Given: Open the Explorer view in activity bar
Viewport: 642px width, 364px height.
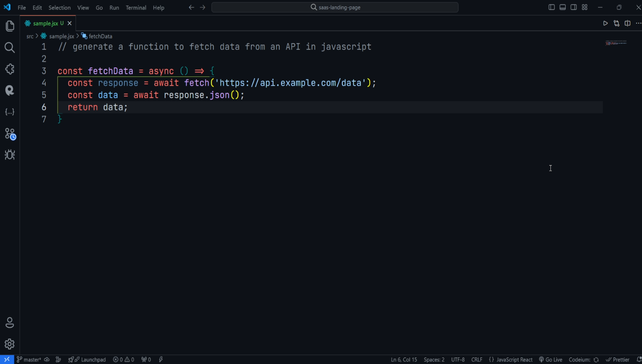Looking at the screenshot, I should (x=10, y=26).
